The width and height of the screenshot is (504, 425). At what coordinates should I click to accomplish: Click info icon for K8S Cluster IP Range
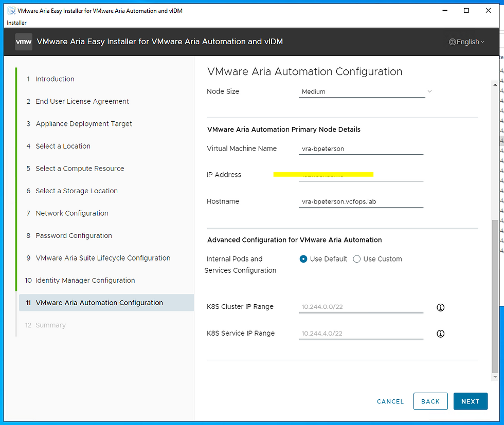tap(440, 307)
